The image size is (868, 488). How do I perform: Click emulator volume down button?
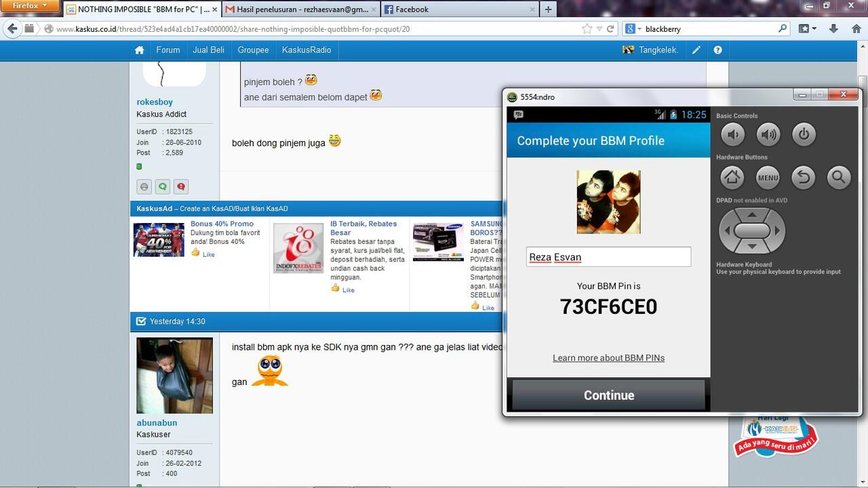pos(732,134)
